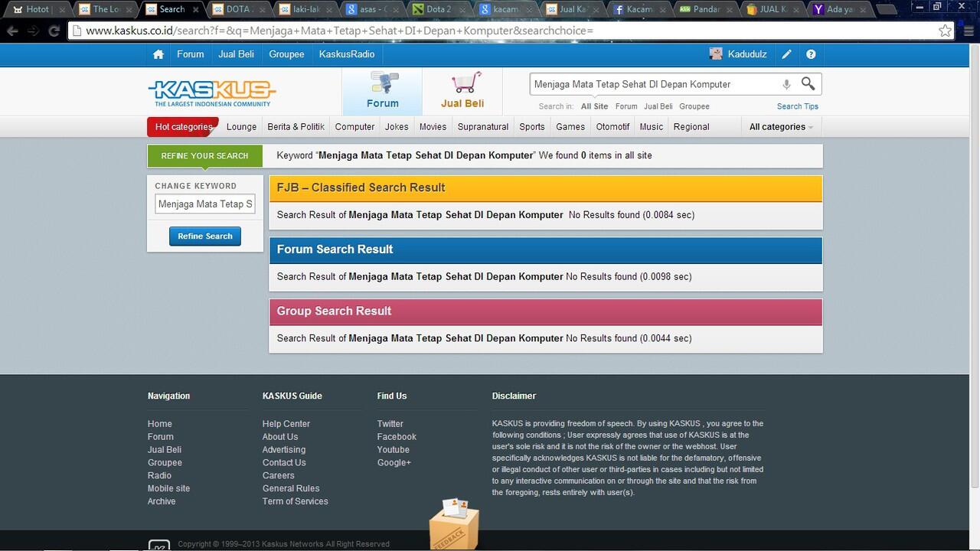Open Jual Beli shopping cart section
Image resolution: width=980 pixels, height=551 pixels.
[462, 91]
